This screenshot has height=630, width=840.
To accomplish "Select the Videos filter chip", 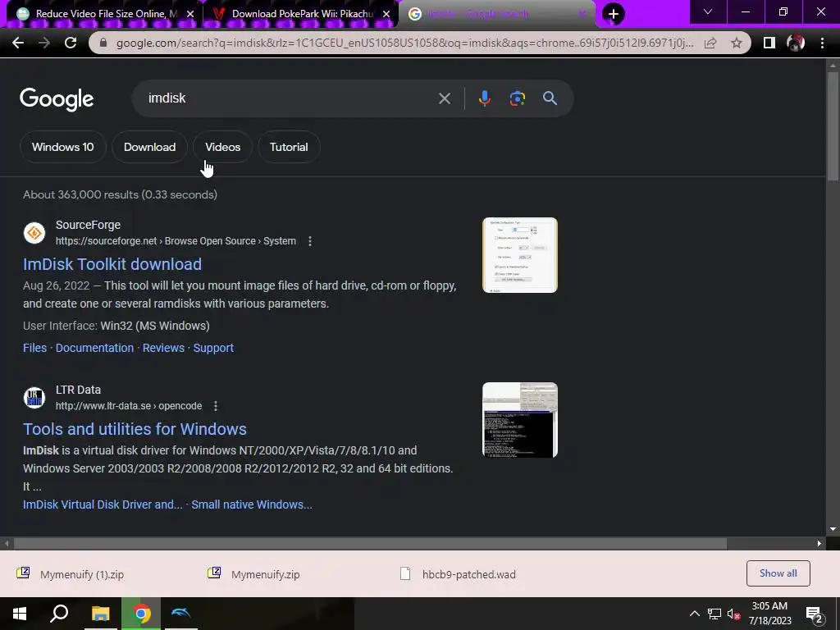I will pos(223,147).
